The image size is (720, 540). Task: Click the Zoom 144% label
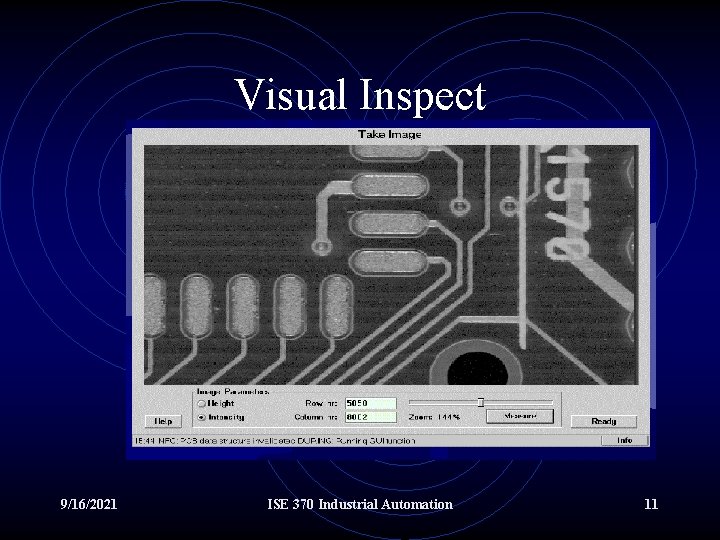434,417
